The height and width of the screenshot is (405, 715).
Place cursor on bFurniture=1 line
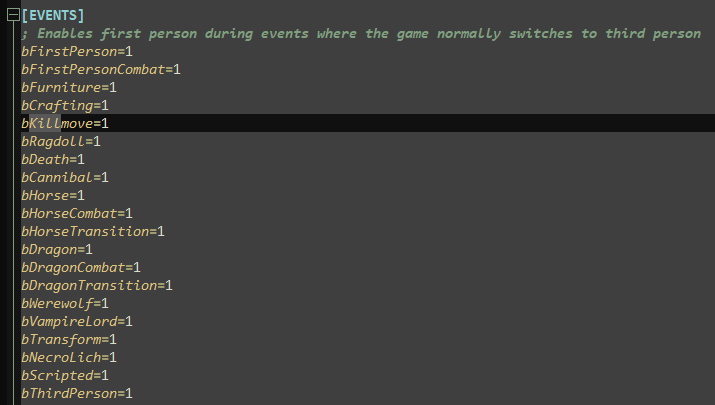click(69, 88)
